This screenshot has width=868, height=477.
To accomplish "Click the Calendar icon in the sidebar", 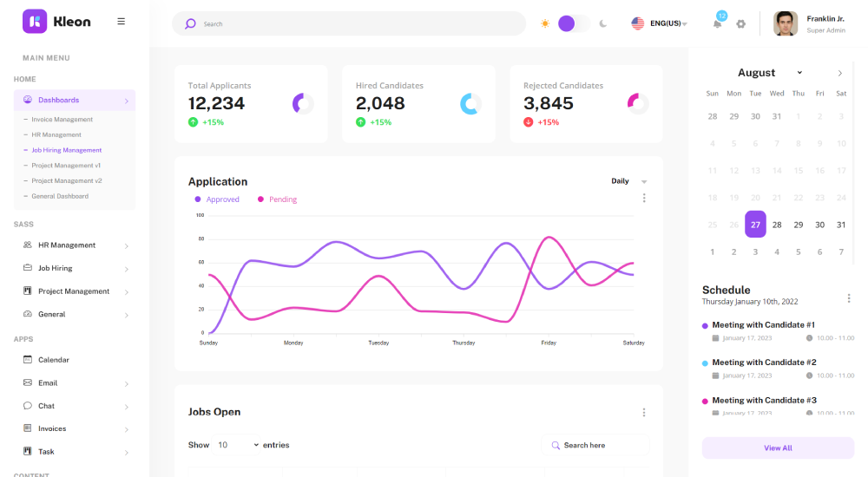I will [x=28, y=360].
